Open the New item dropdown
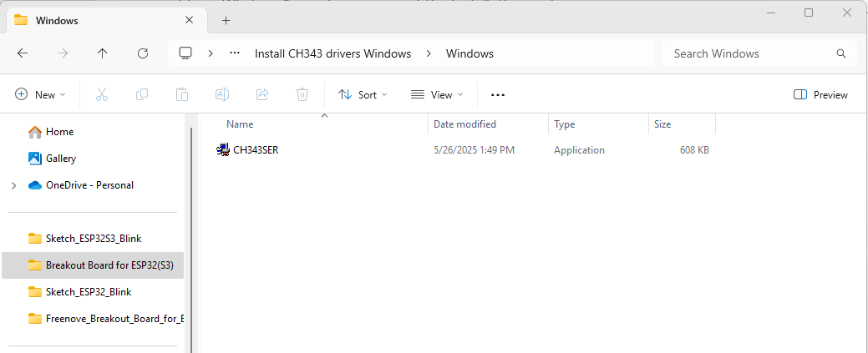Image resolution: width=868 pixels, height=353 pixels. 40,94
